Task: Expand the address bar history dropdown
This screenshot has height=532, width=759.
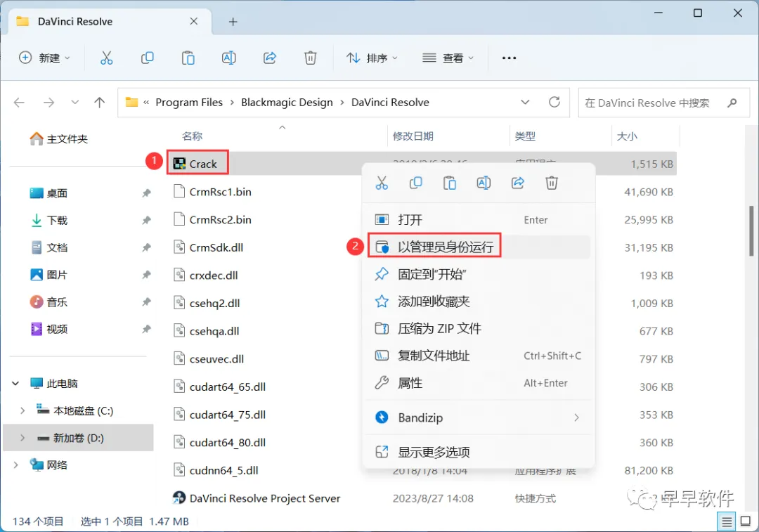Action: coord(525,102)
